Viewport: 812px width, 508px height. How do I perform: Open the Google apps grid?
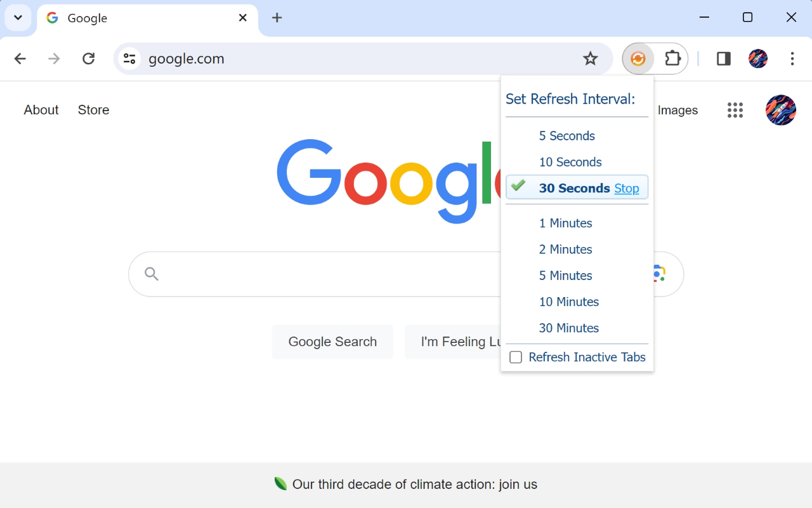click(x=735, y=110)
